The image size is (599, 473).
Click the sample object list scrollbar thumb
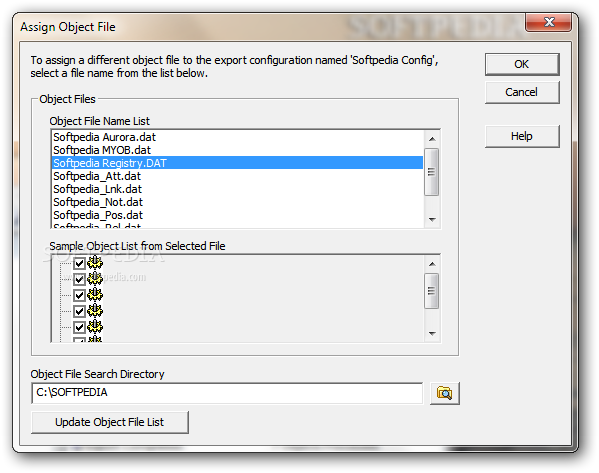click(x=432, y=291)
